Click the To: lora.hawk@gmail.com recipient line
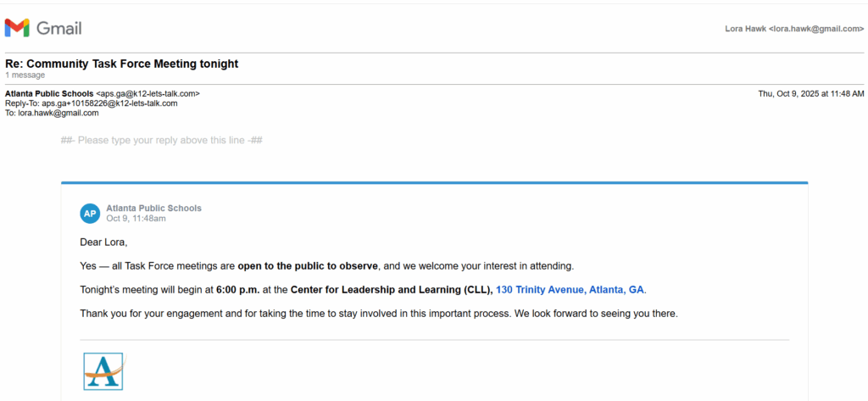The width and height of the screenshot is (868, 401). point(52,113)
